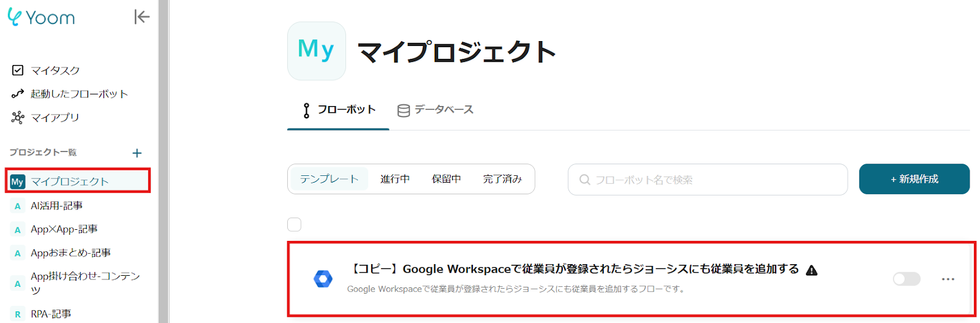
Task: Check the select-all checkbox above the list
Action: pyautogui.click(x=295, y=224)
